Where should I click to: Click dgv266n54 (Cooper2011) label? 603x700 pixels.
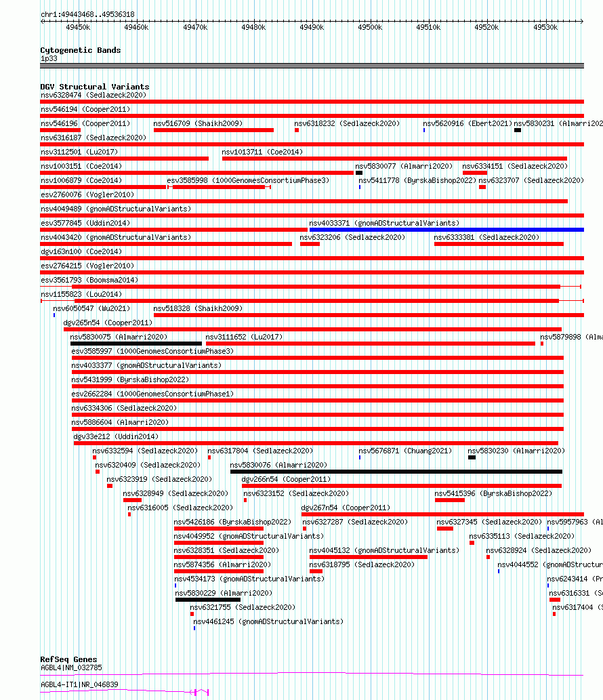coord(286,481)
